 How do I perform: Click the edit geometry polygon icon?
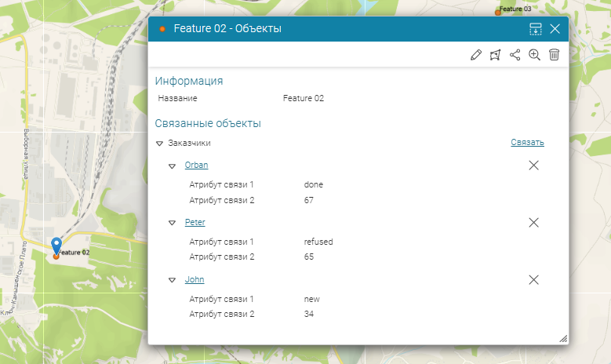495,55
